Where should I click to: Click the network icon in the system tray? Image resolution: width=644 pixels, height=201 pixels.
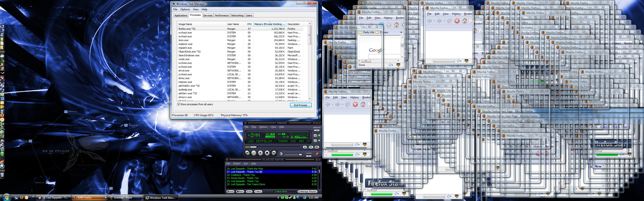point(305,197)
